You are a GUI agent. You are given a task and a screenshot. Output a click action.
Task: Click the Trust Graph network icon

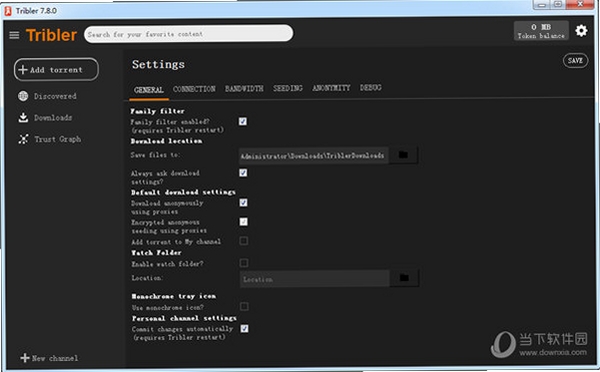pos(23,139)
